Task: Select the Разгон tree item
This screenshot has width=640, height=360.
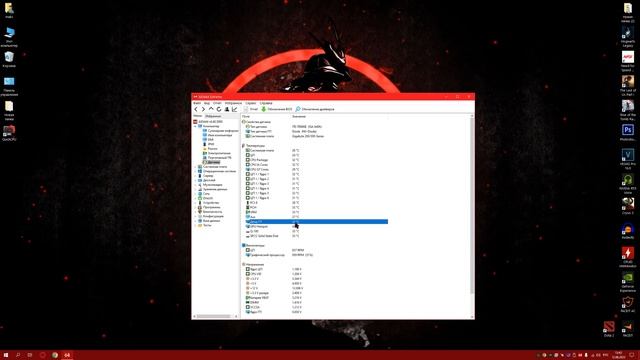Action: (210, 149)
